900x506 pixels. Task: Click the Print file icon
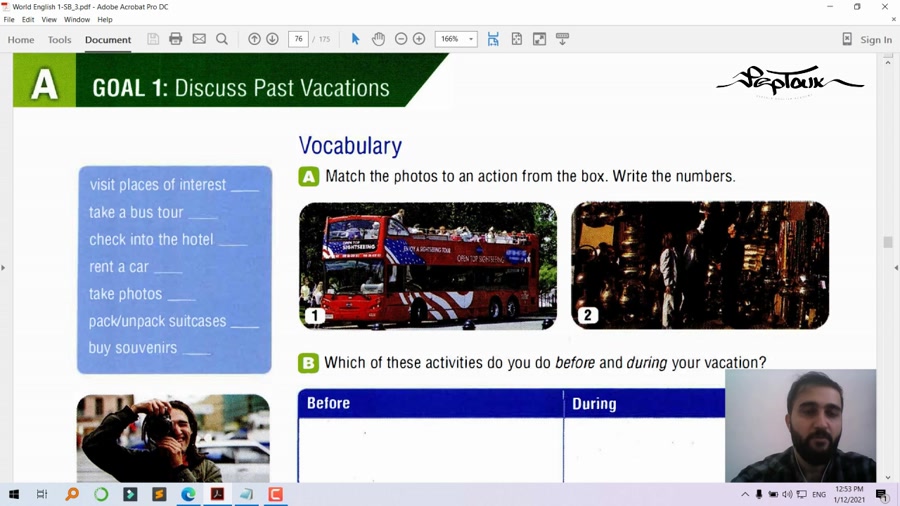pyautogui.click(x=176, y=39)
